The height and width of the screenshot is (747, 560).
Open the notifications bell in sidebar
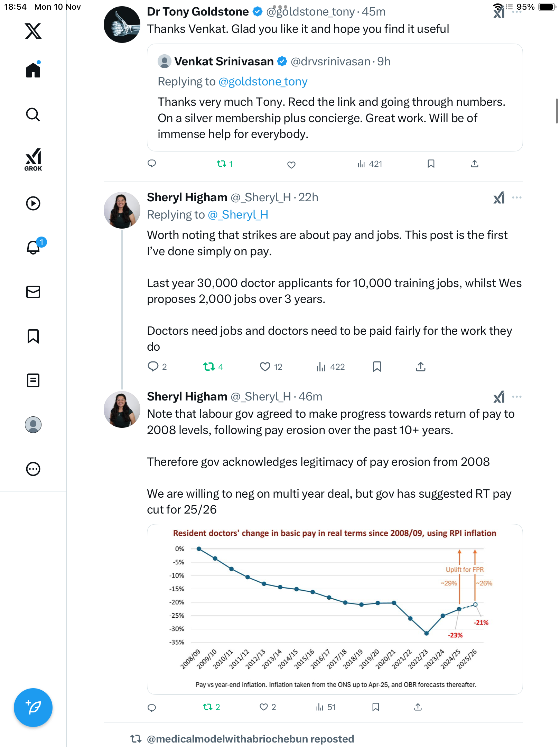coord(33,247)
